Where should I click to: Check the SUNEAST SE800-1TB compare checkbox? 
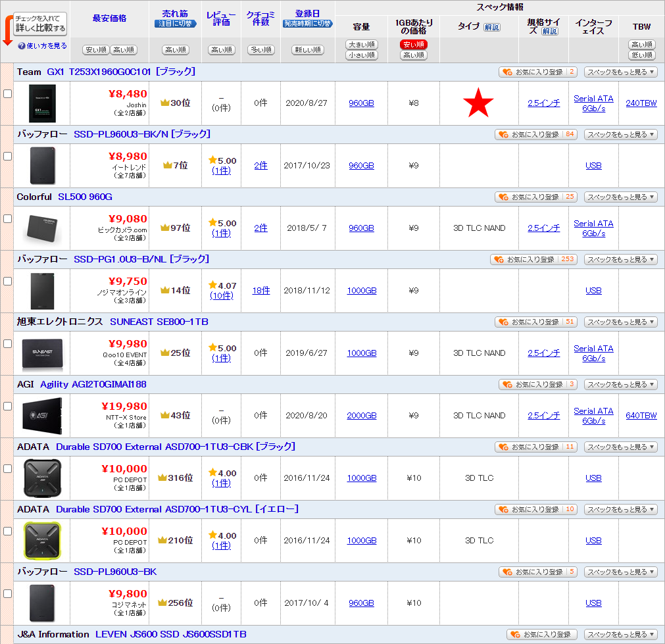tap(8, 343)
